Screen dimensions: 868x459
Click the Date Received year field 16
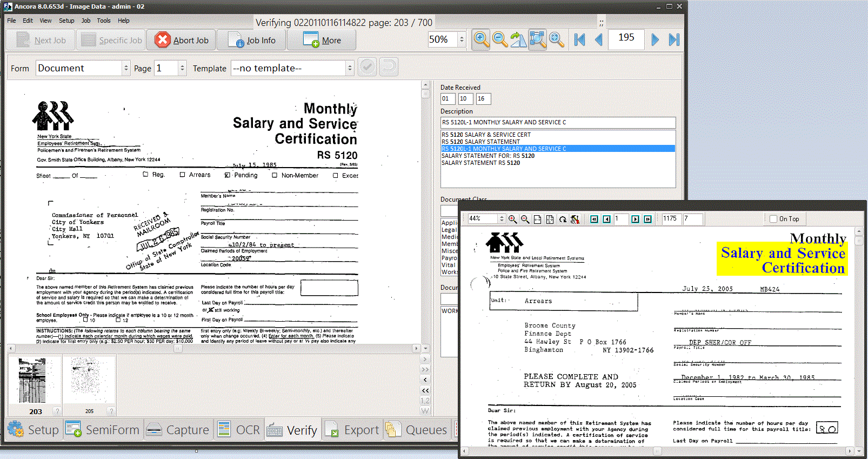point(483,98)
